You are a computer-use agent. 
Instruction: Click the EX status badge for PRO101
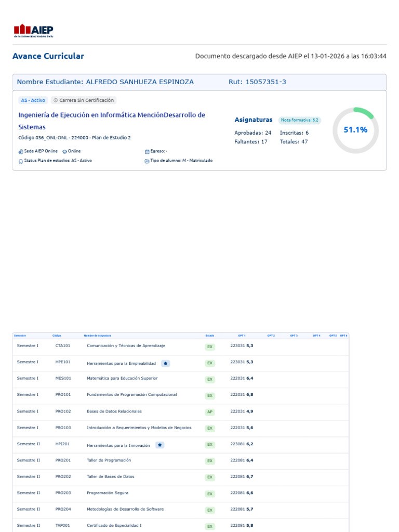(x=210, y=395)
